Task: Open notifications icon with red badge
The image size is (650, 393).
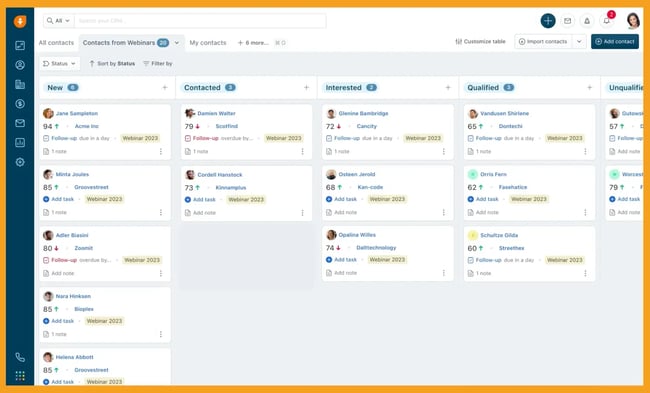Action: point(607,20)
